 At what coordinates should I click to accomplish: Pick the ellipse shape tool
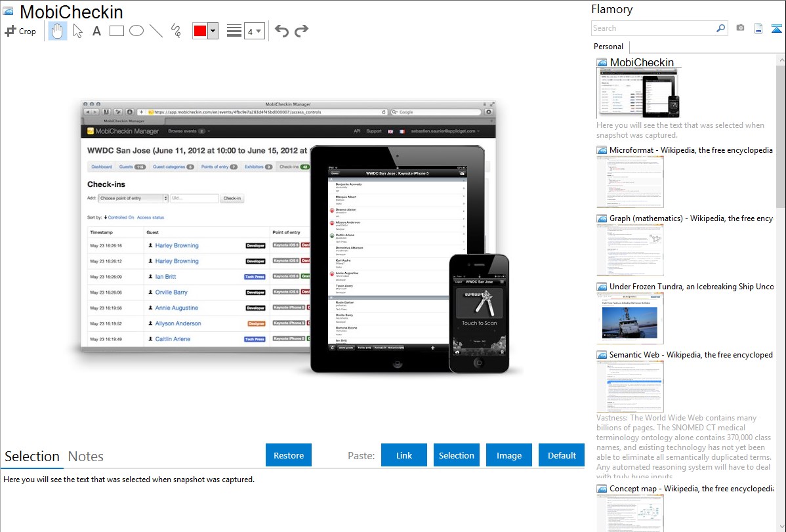[136, 31]
